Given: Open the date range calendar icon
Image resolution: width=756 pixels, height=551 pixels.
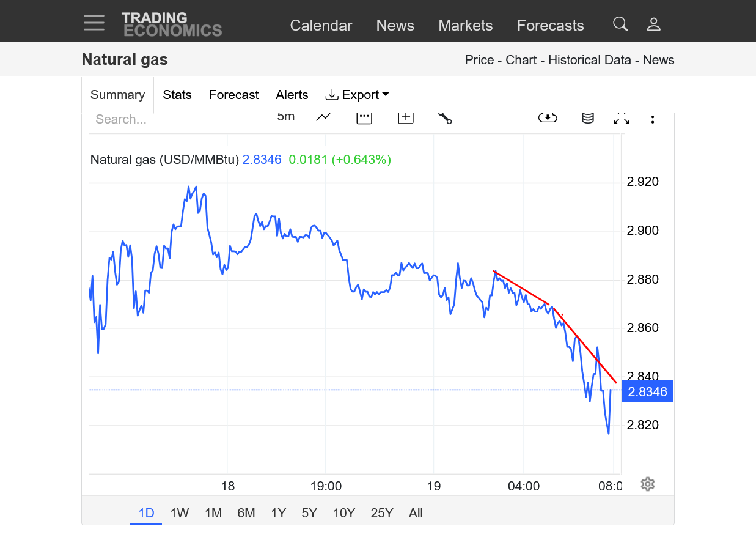Looking at the screenshot, I should pyautogui.click(x=364, y=117).
